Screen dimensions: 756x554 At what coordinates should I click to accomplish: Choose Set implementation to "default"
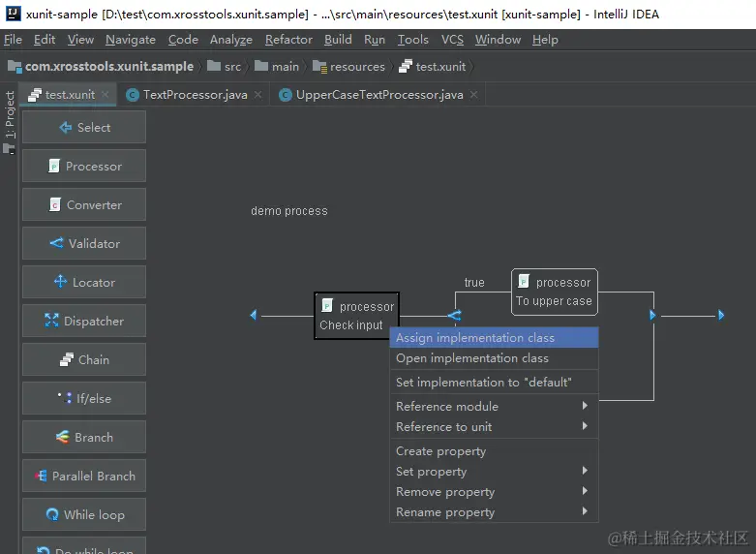coord(495,383)
